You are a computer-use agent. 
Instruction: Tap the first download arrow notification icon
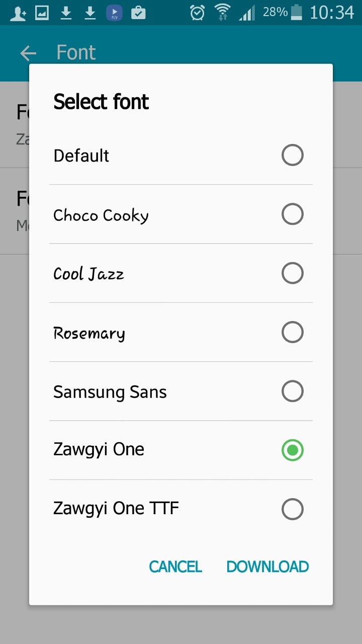coord(66,13)
